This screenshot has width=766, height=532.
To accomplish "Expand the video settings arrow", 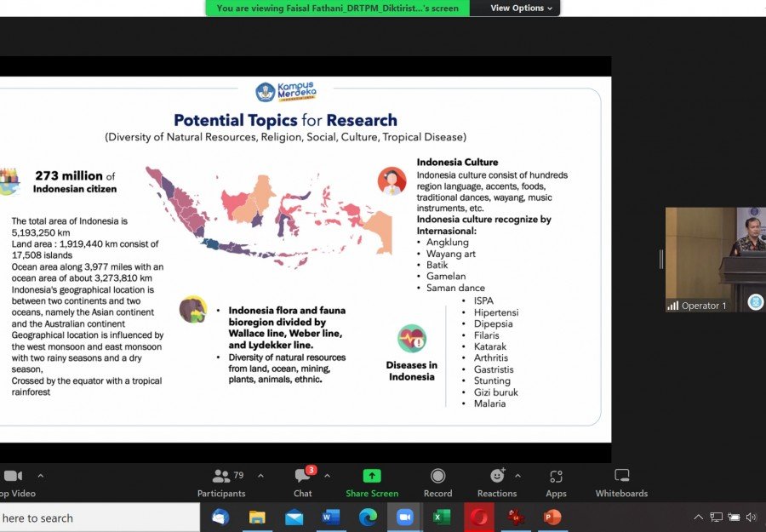I will pos(40,476).
